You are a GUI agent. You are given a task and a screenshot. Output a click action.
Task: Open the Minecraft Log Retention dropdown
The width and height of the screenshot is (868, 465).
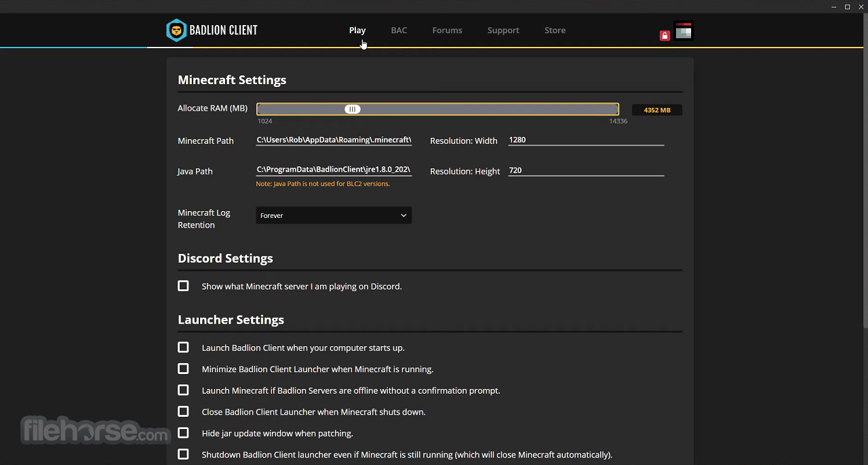coord(334,215)
